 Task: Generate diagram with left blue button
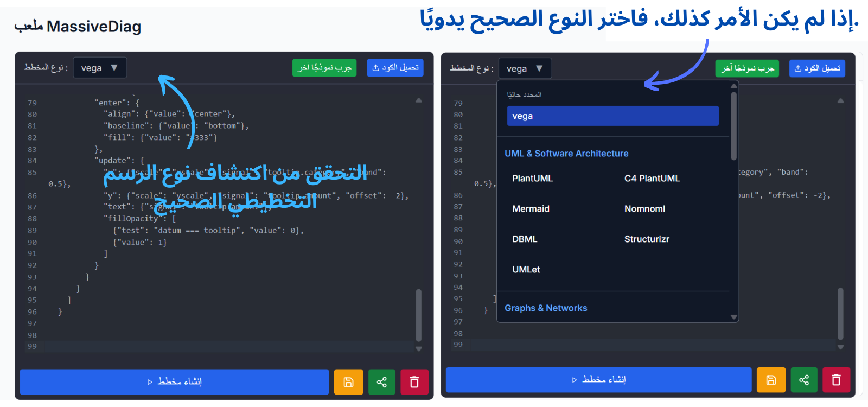174,382
